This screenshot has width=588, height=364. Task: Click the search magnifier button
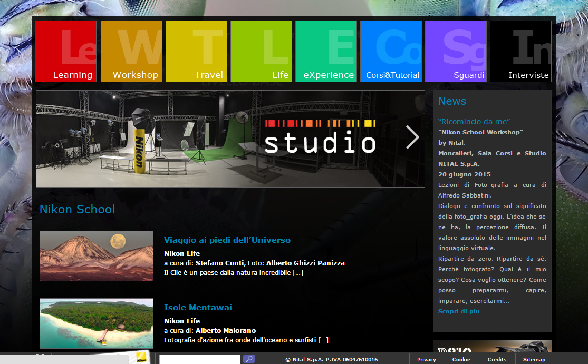coord(249,359)
